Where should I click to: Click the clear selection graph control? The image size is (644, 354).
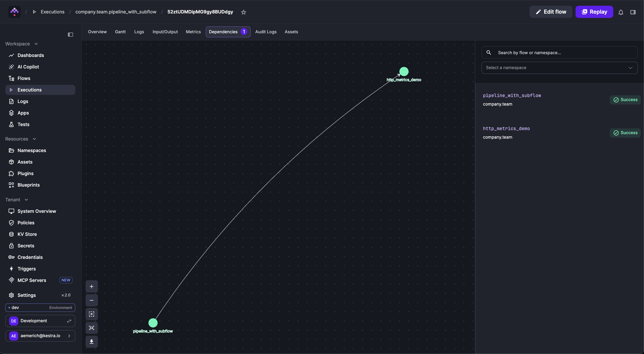coord(91,314)
